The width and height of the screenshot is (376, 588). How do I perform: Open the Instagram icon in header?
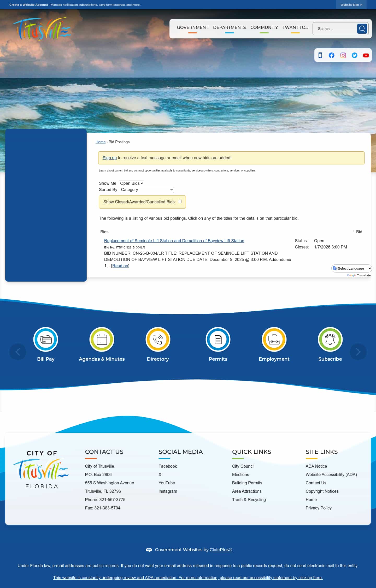click(x=343, y=55)
